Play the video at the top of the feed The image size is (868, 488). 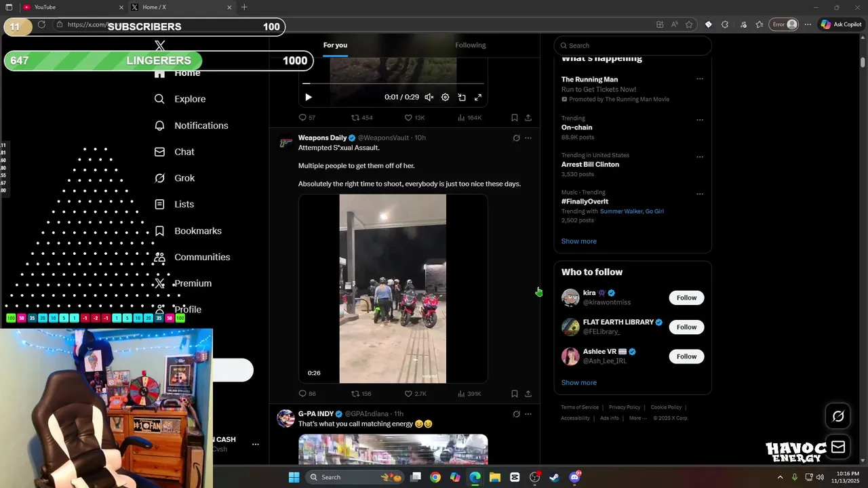click(x=309, y=98)
